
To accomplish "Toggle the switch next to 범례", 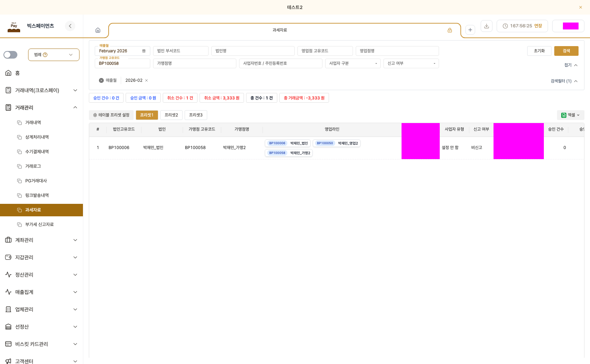I will point(10,55).
